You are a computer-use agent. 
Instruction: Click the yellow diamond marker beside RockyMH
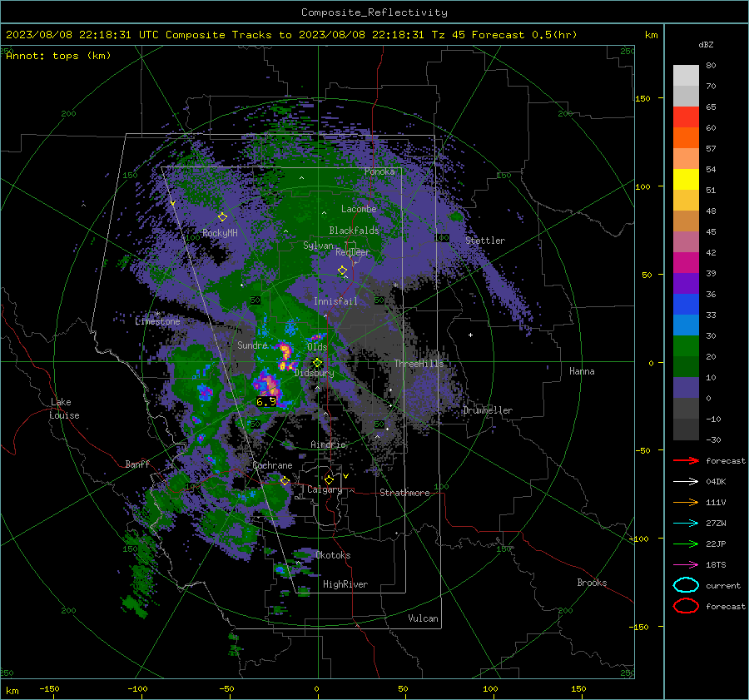222,217
